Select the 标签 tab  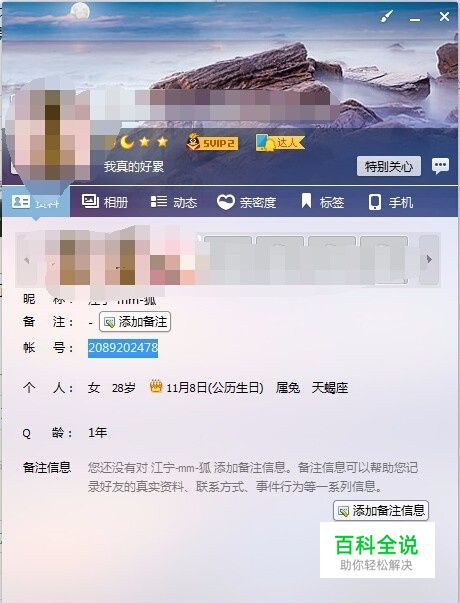tap(322, 202)
